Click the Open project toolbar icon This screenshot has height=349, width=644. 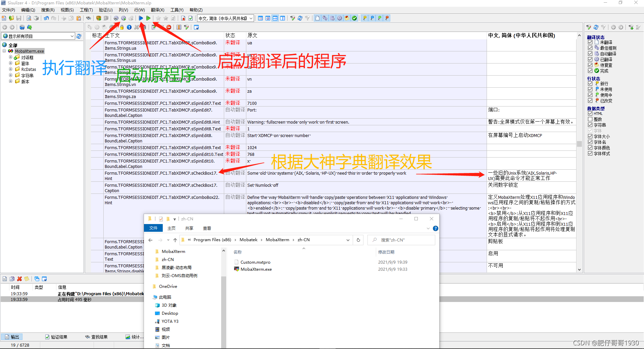point(11,18)
